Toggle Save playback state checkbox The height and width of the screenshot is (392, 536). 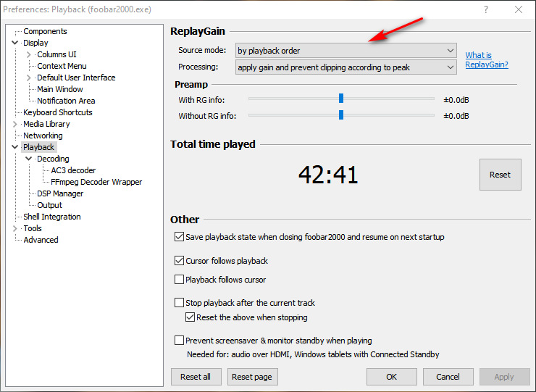(180, 237)
